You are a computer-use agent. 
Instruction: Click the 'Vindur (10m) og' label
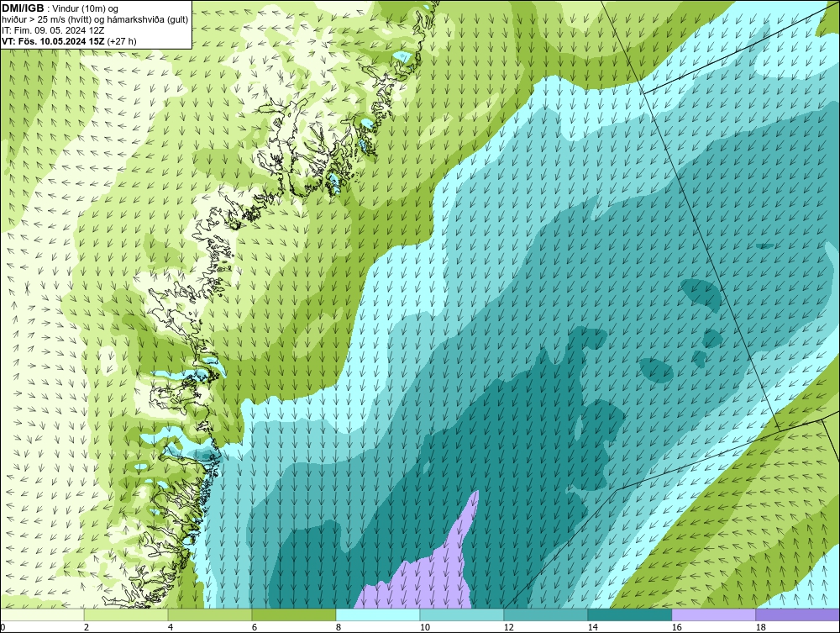tap(85, 8)
